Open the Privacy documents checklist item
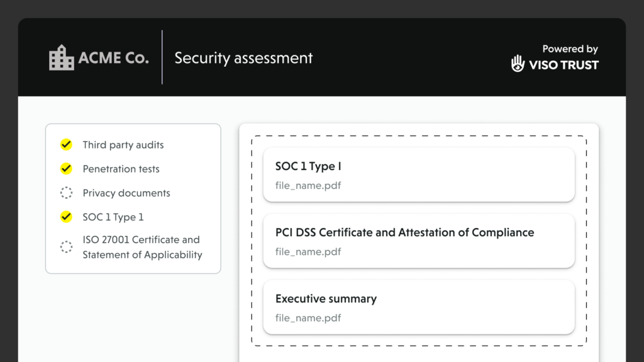 [126, 193]
